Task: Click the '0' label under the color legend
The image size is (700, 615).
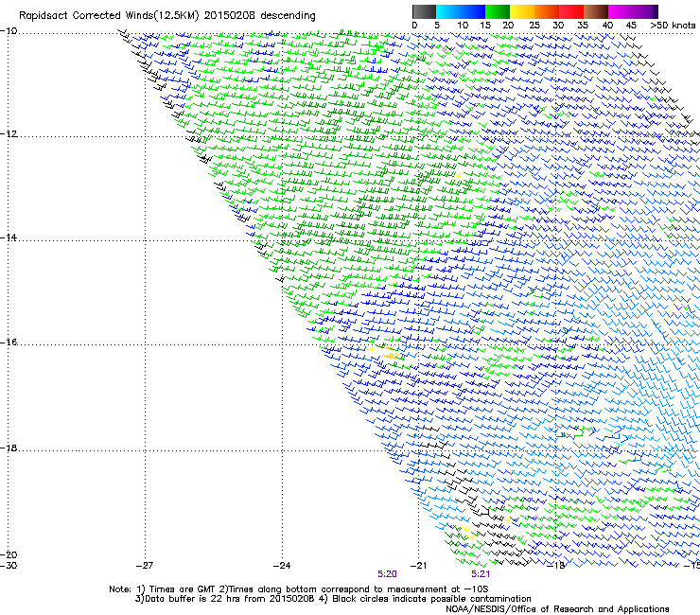Action: click(x=414, y=26)
